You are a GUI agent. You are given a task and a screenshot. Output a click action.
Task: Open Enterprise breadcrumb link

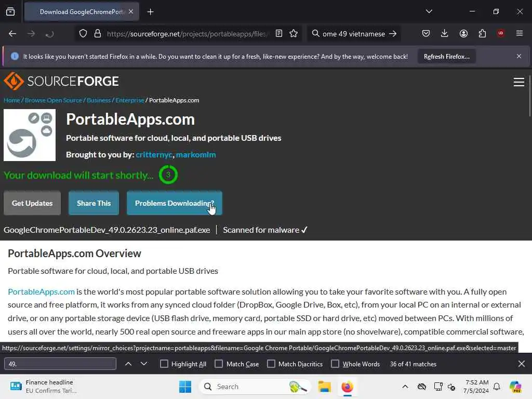[x=129, y=100]
